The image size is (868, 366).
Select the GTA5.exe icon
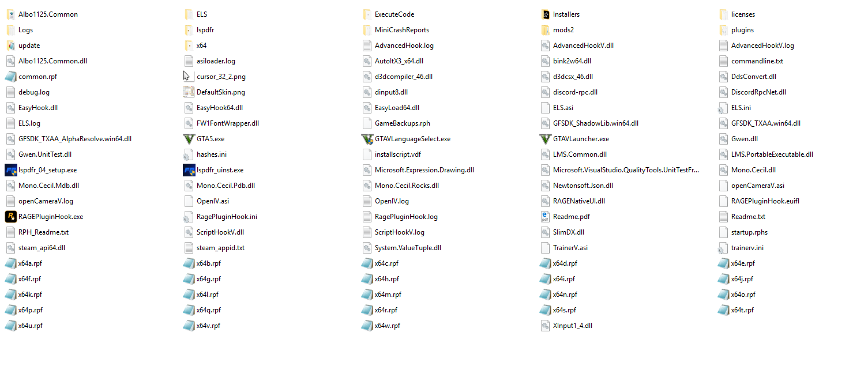[189, 139]
